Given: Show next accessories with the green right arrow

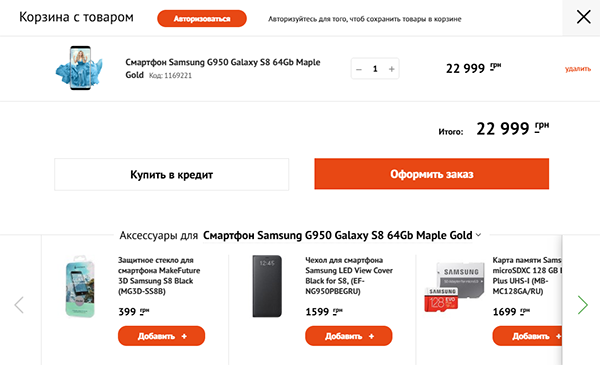Looking at the screenshot, I should (x=582, y=305).
